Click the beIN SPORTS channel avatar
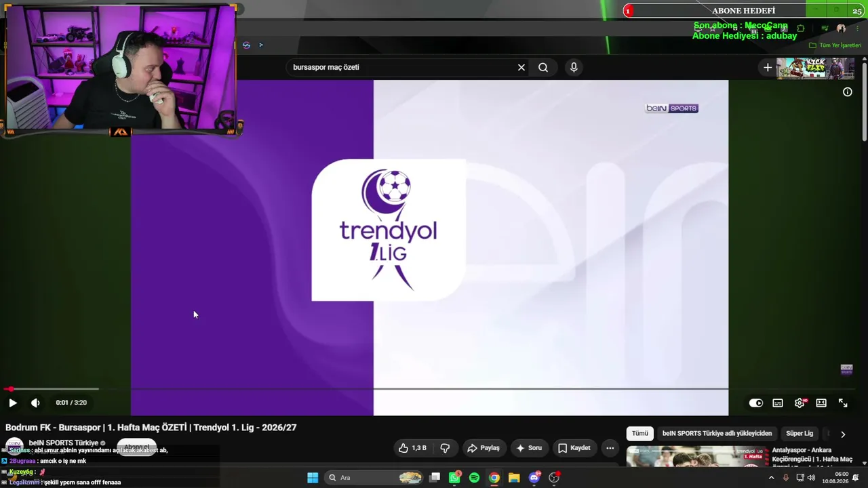The image size is (868, 488). coord(14,445)
